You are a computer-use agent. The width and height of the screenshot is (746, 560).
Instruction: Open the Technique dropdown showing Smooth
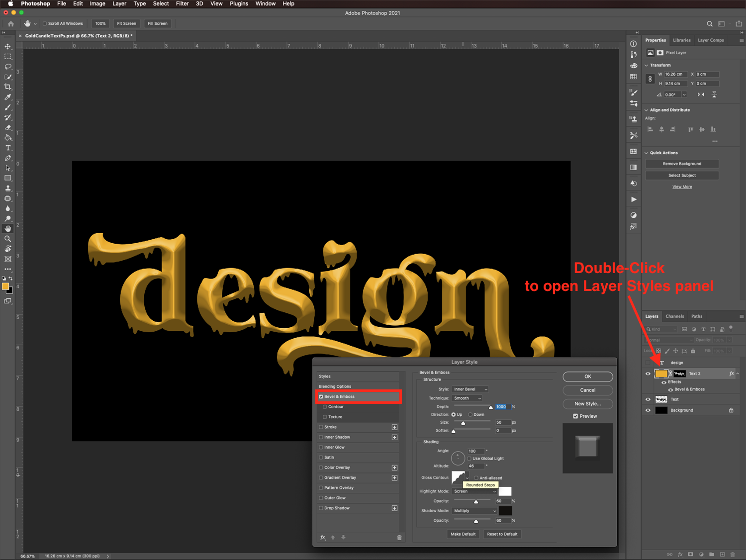point(467,398)
